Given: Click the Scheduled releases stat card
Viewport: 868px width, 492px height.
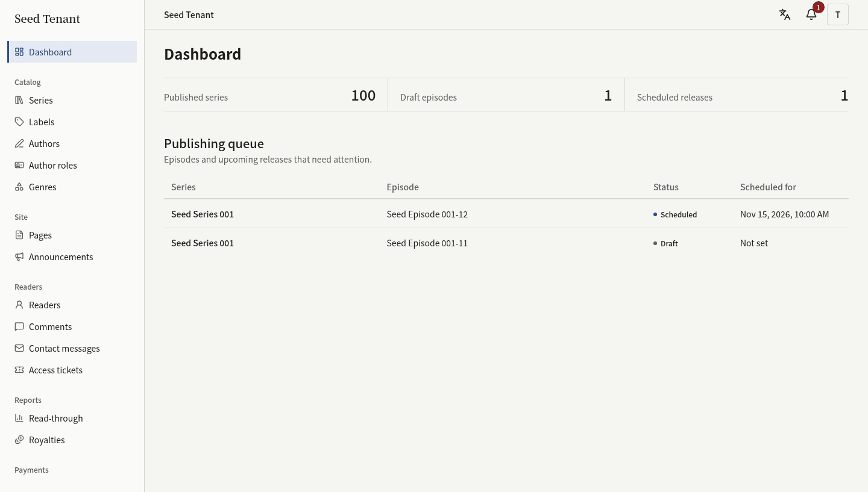Looking at the screenshot, I should pos(737,95).
